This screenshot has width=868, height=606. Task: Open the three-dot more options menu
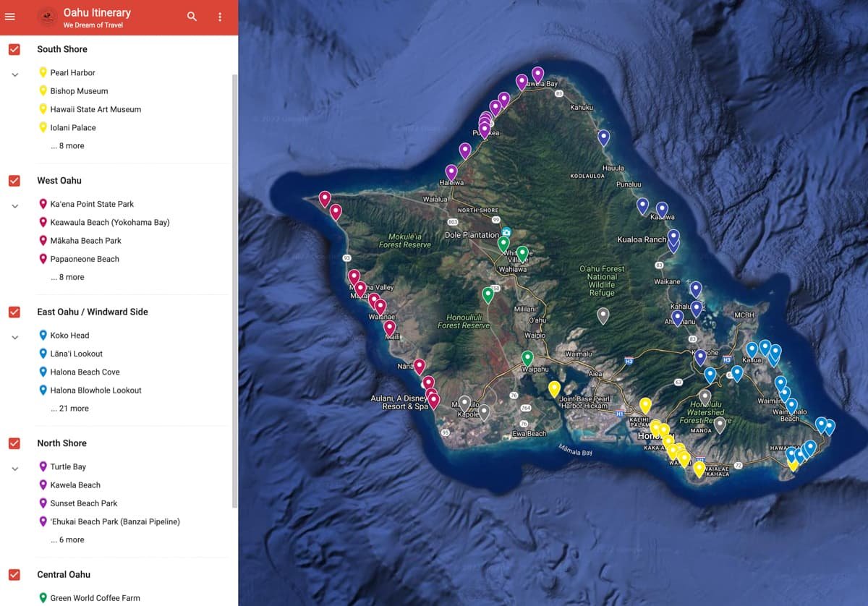tap(220, 17)
